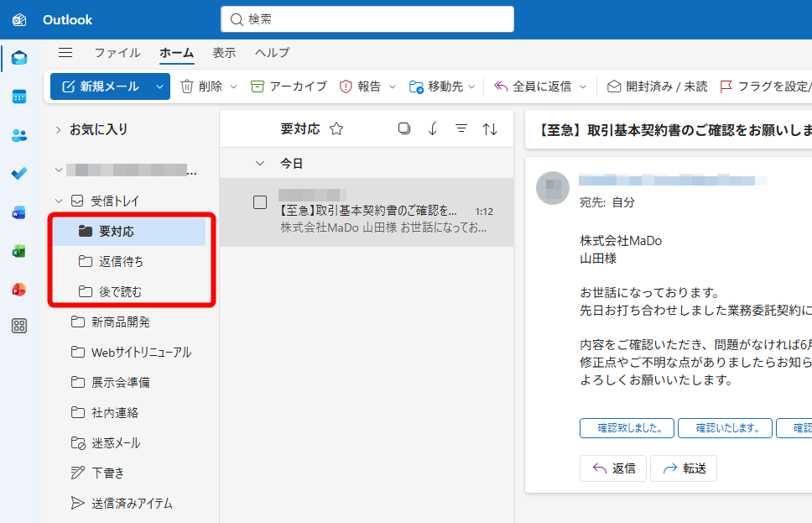Select the checkbox for the 【至急】 email

point(260,202)
